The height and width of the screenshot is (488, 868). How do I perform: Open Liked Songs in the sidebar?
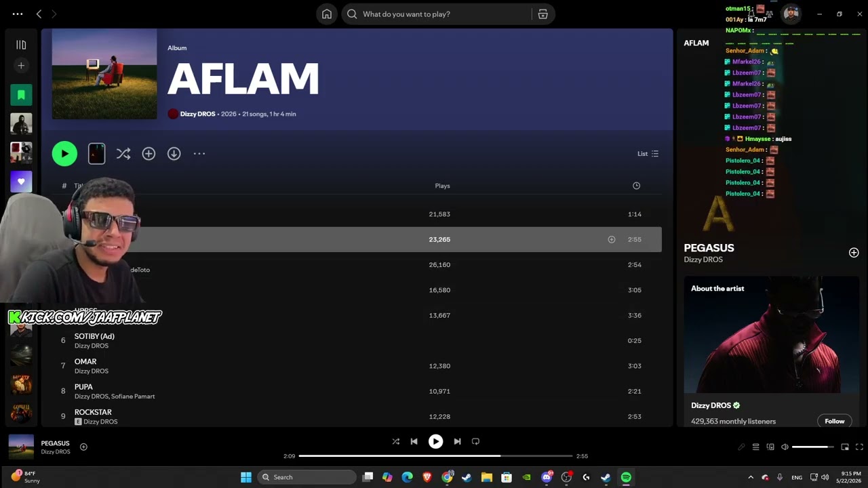point(21,182)
